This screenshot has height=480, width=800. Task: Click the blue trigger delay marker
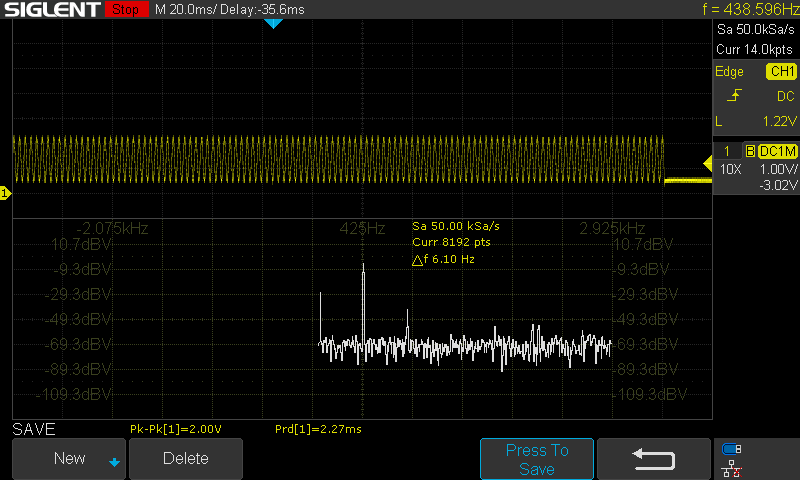(273, 23)
